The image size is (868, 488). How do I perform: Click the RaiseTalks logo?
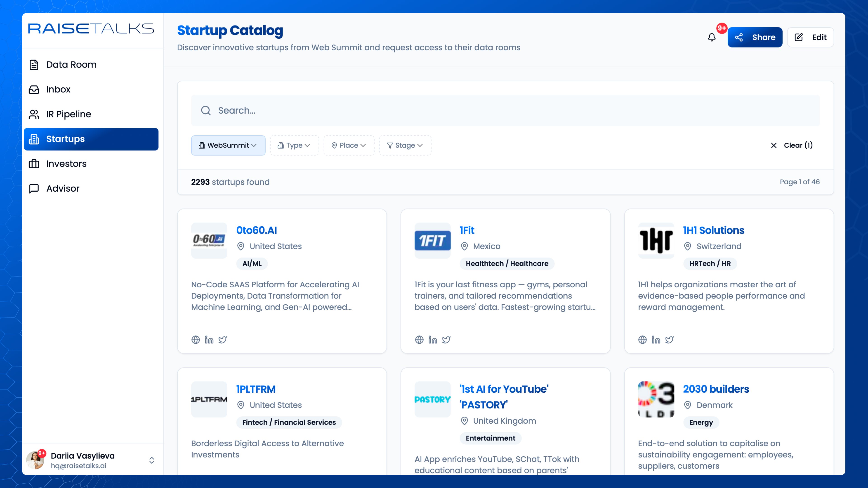pyautogui.click(x=91, y=29)
